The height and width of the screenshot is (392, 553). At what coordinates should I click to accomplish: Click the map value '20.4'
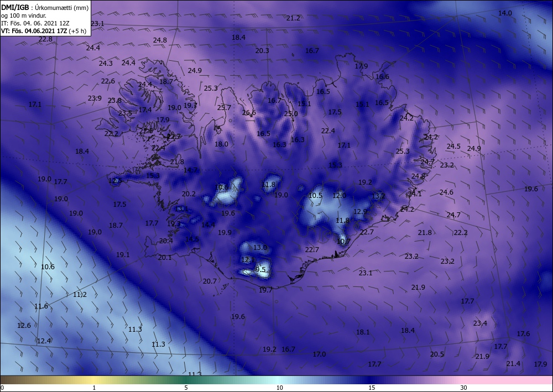tap(166, 241)
